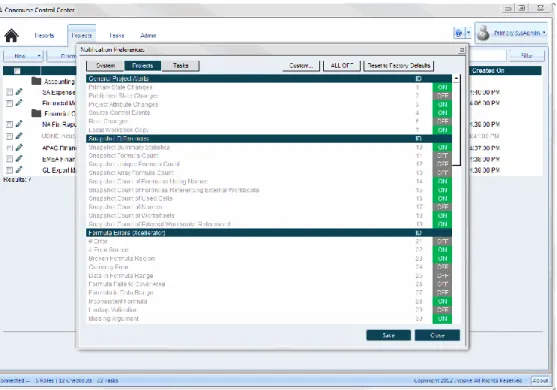Maximize the Notification Preferences dialog
Image resolution: width=557 pixels, height=390 pixels.
coord(462,50)
